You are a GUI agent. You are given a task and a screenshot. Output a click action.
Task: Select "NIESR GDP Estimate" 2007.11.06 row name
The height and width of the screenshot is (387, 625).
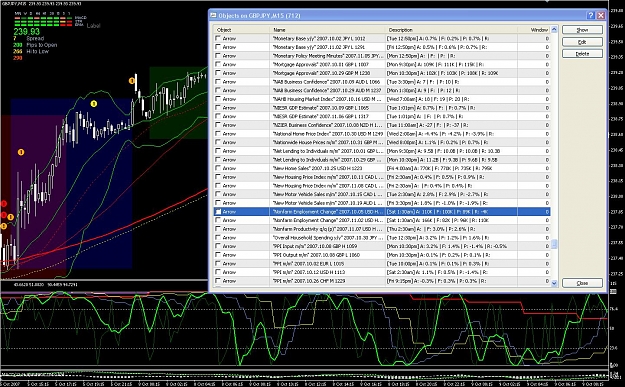tap(320, 116)
